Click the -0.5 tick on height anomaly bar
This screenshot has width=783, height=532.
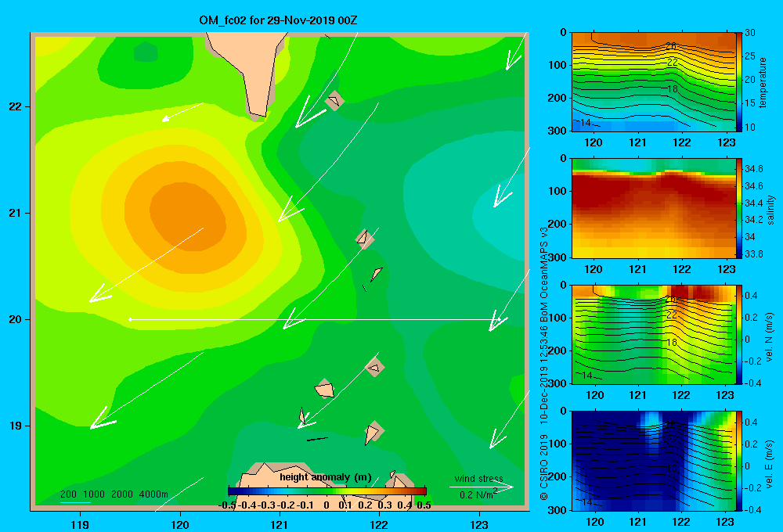pyautogui.click(x=227, y=505)
